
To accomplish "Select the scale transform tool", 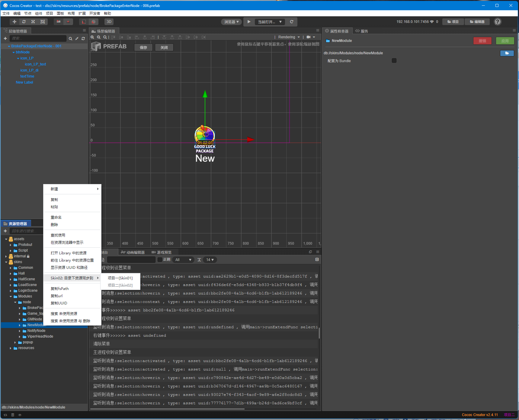I will pyautogui.click(x=33, y=22).
